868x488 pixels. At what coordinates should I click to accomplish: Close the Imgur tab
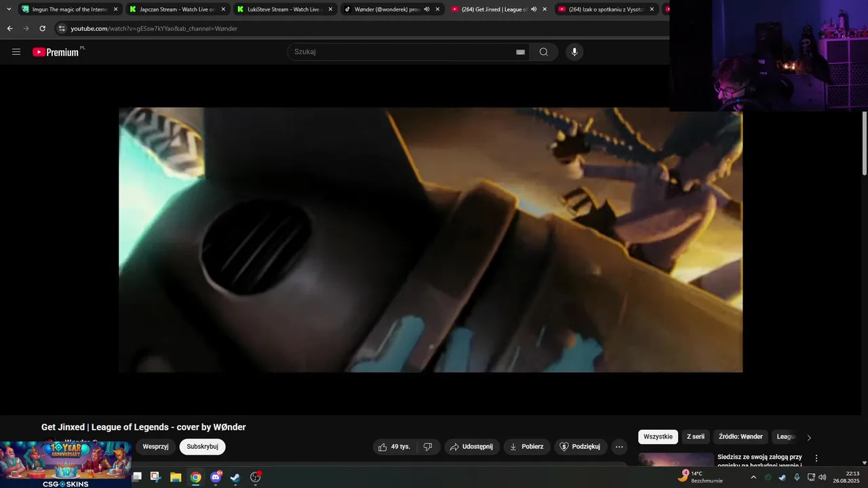coord(115,9)
